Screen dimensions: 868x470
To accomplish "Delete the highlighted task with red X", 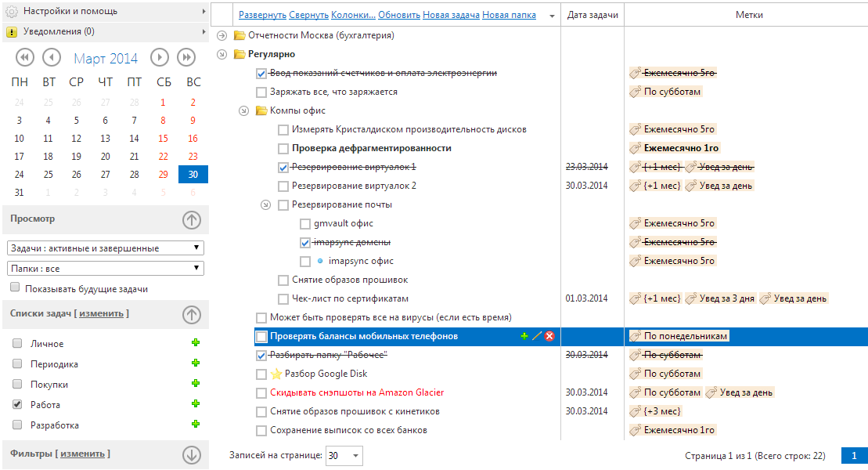I will click(549, 336).
